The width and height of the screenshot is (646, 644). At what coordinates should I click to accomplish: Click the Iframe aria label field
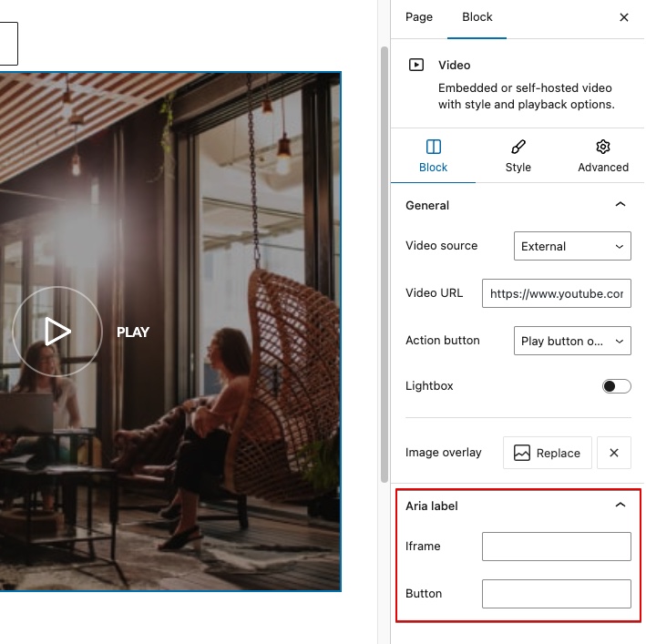557,547
